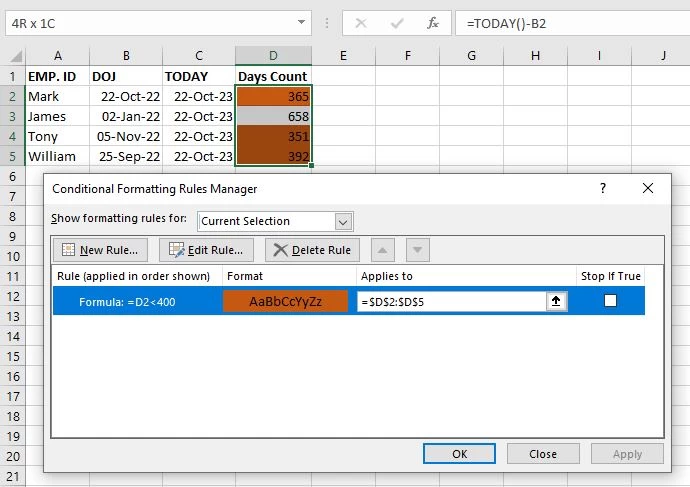The height and width of the screenshot is (487, 690).
Task: Click the date cell 02-Jan-22
Action: [126, 117]
